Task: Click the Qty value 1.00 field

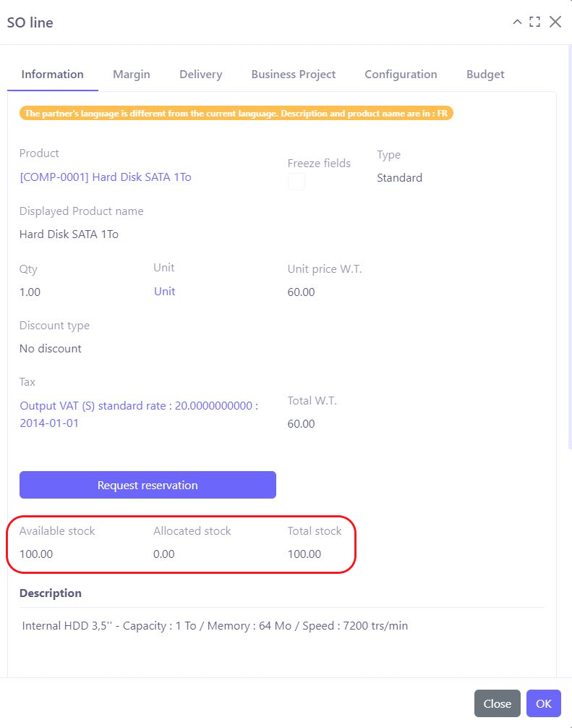Action: coord(30,292)
